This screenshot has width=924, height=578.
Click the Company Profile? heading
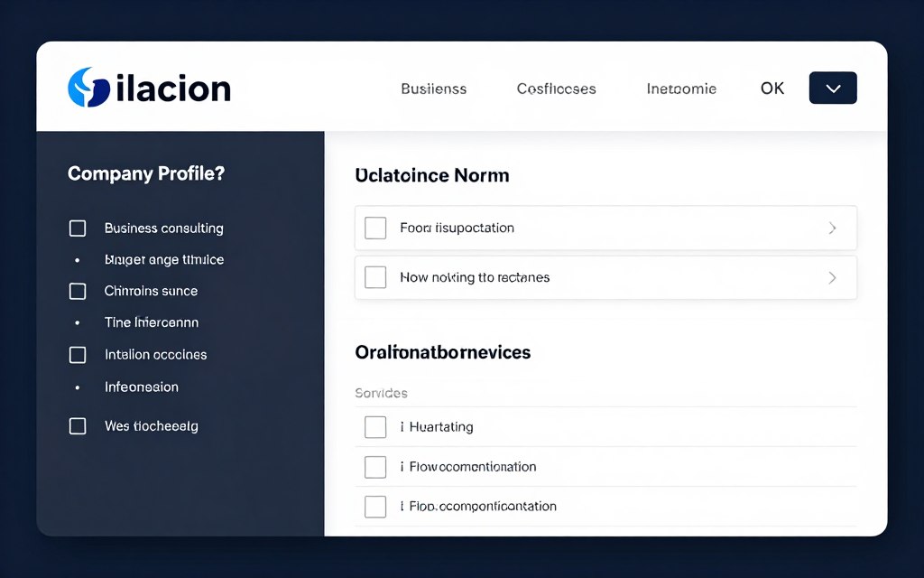click(x=145, y=173)
